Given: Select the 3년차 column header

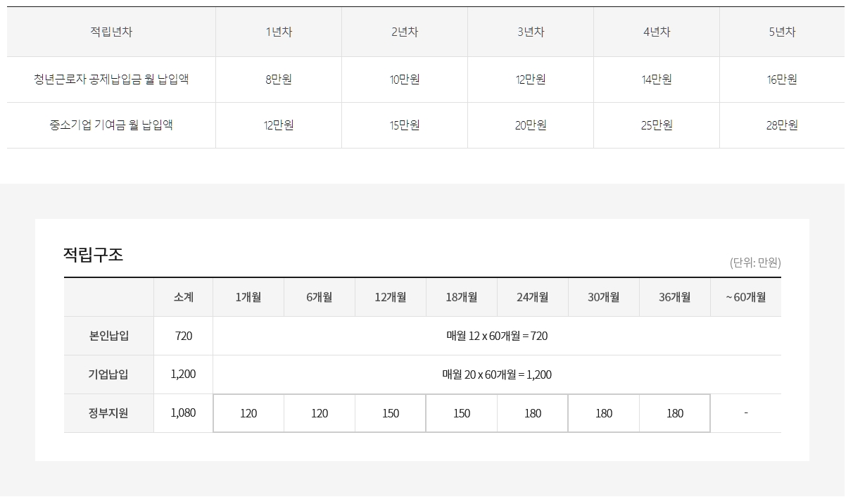Looking at the screenshot, I should tap(531, 32).
